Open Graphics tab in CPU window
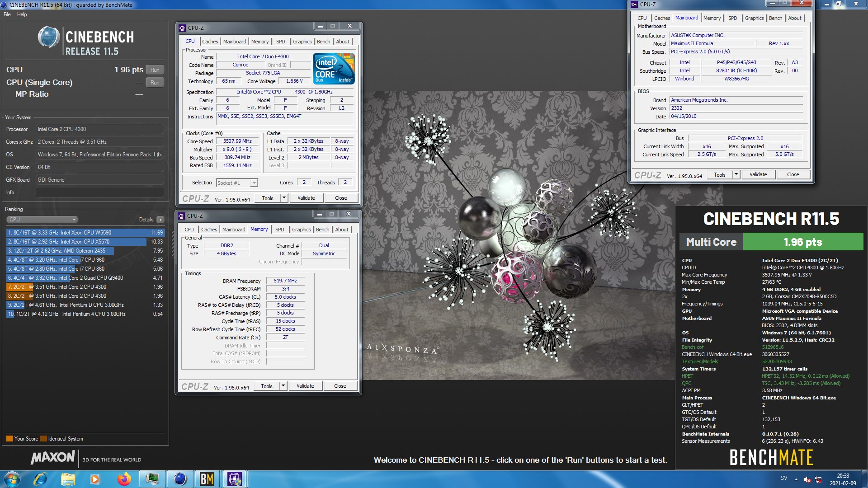The image size is (868, 488). click(302, 42)
